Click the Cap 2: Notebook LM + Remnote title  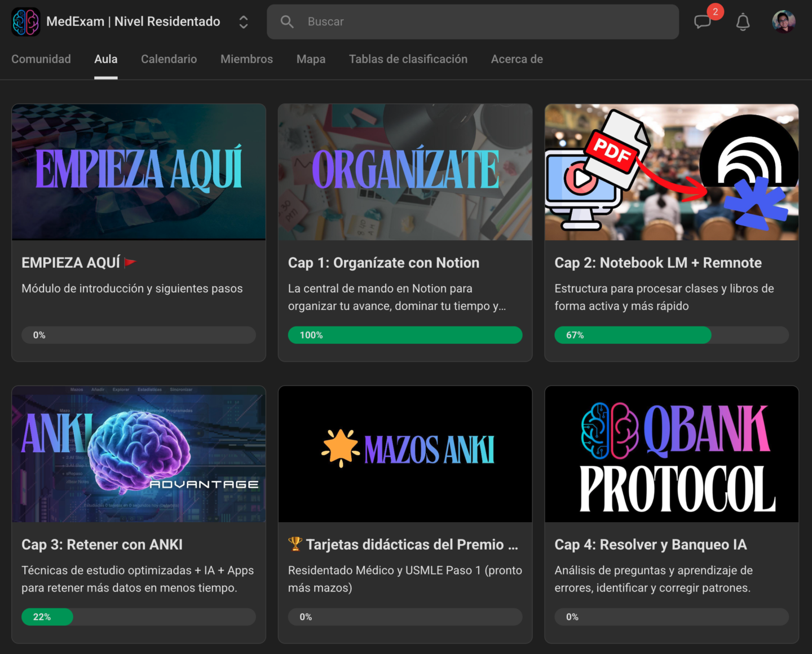(x=658, y=263)
